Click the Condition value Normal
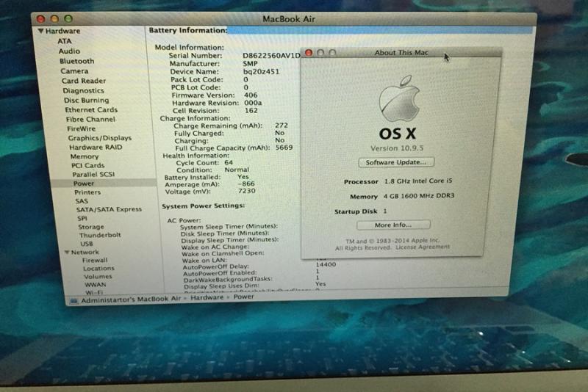This screenshot has width=588, height=392. (x=237, y=170)
